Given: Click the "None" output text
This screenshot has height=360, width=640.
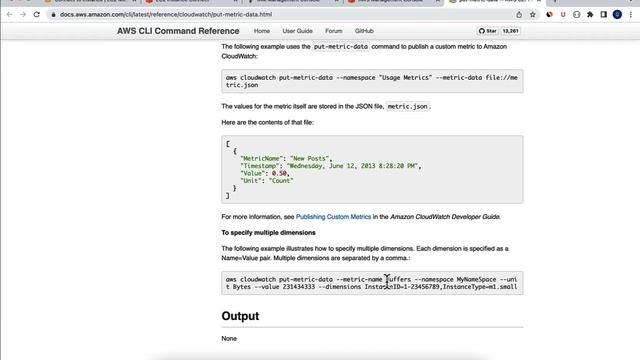Looking at the screenshot, I should click(x=229, y=338).
